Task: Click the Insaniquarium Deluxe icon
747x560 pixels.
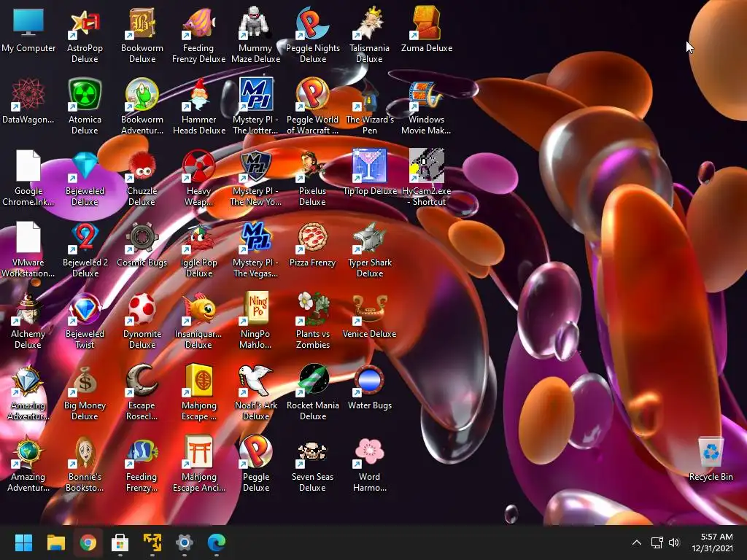Action: [198, 308]
